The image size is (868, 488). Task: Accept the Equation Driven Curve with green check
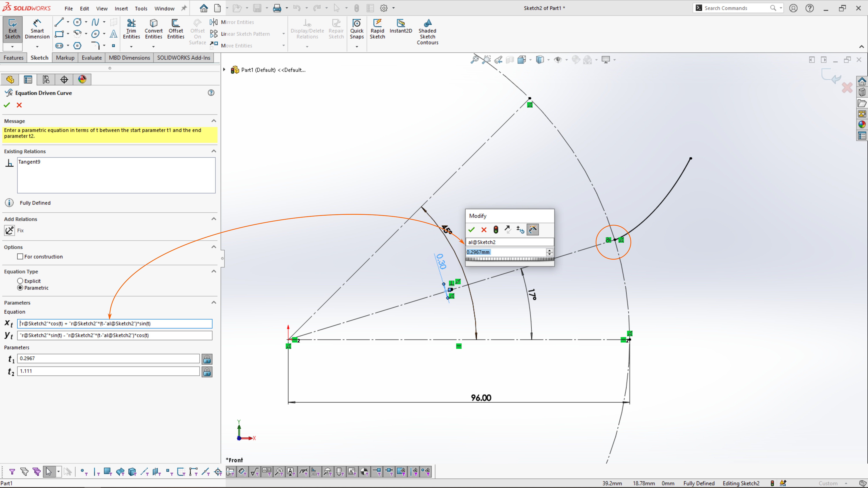click(7, 105)
